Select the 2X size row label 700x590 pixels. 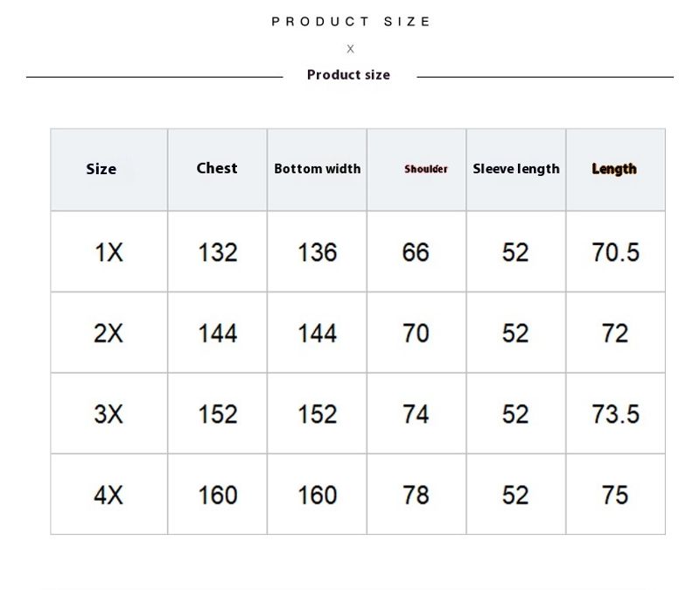coord(109,334)
